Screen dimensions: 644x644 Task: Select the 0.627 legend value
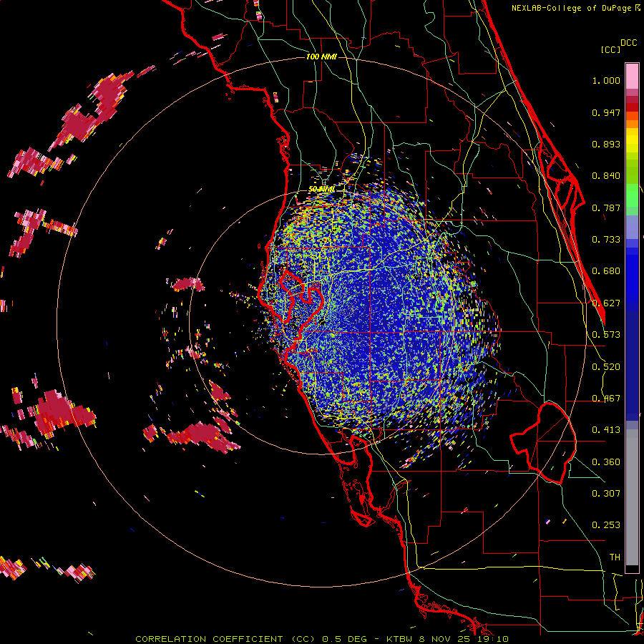[606, 303]
